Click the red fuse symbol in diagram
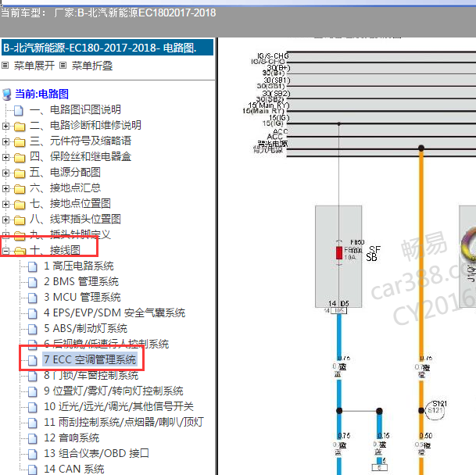 coord(339,253)
